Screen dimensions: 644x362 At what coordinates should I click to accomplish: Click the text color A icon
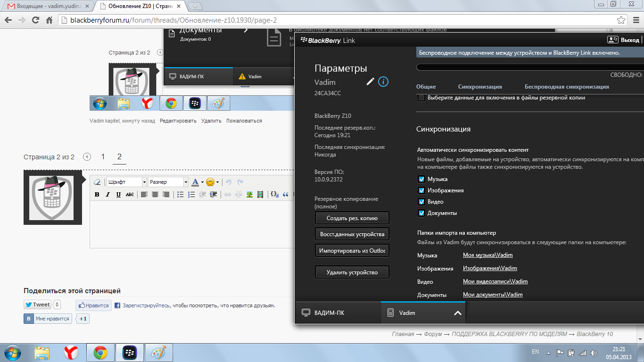[195, 182]
